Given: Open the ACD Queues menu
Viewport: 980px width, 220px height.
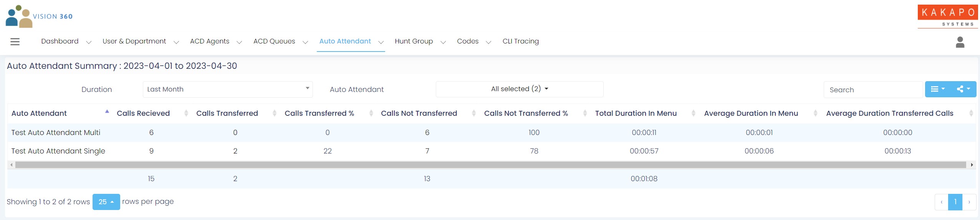Looking at the screenshot, I should pos(281,41).
